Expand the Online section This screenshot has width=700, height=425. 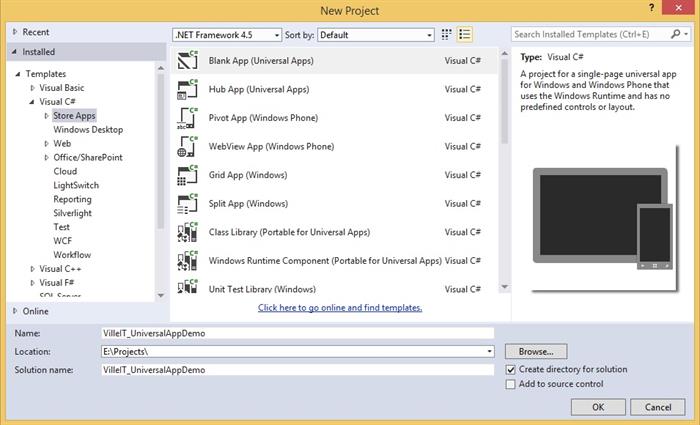(15, 311)
